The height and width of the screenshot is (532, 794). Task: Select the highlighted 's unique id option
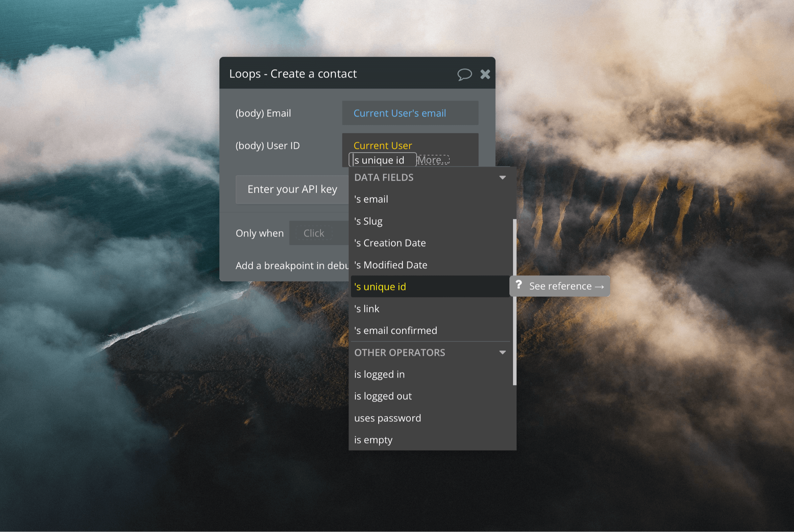pyautogui.click(x=430, y=287)
